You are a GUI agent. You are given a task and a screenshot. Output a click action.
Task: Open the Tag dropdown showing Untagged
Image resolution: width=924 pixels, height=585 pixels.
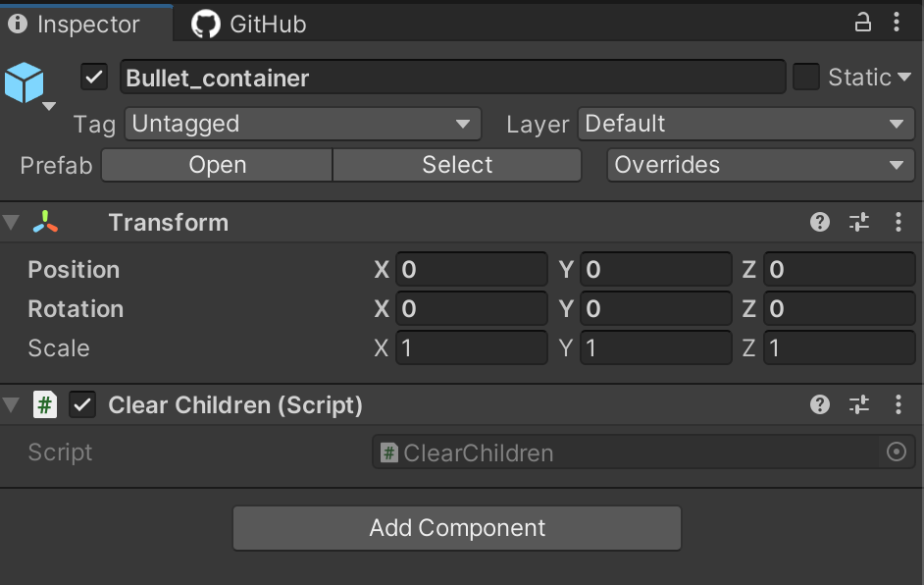[303, 124]
